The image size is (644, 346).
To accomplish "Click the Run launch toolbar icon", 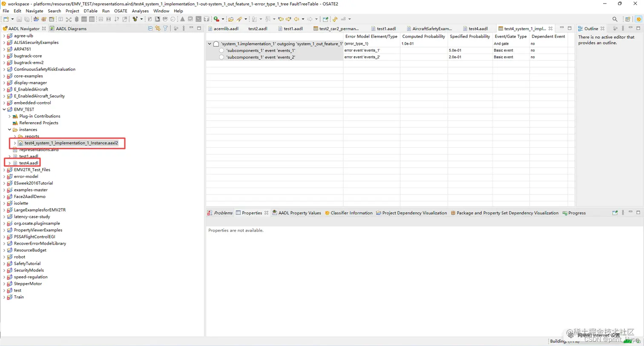I will [216, 19].
